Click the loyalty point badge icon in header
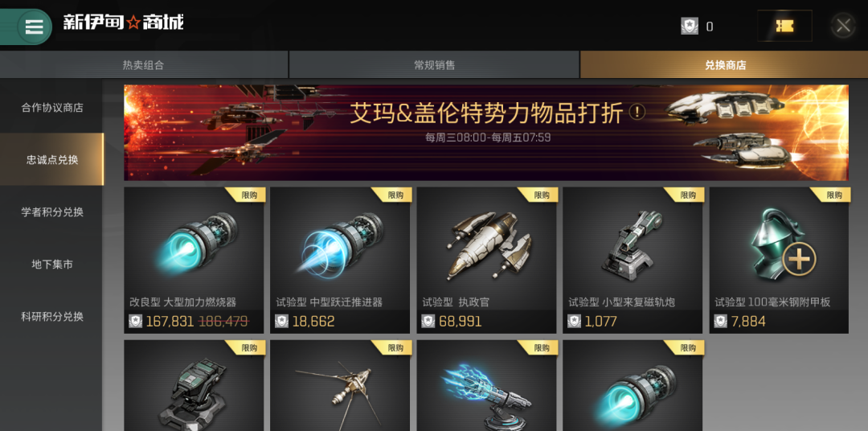Viewport: 868px width, 431px height. (x=690, y=26)
